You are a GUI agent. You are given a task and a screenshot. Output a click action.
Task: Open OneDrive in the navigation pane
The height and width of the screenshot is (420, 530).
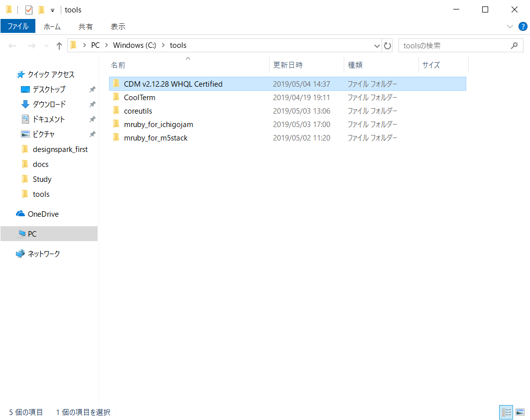[x=43, y=214]
